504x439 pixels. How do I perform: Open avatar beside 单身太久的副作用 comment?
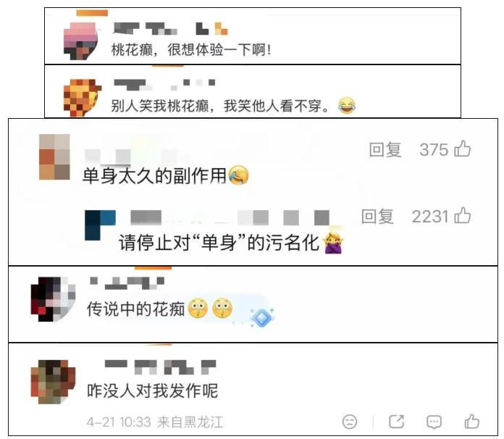point(54,156)
